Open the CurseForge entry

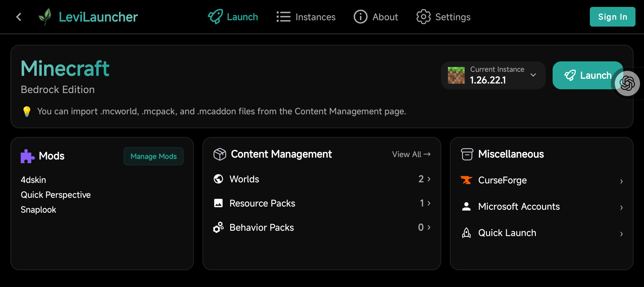click(x=542, y=180)
